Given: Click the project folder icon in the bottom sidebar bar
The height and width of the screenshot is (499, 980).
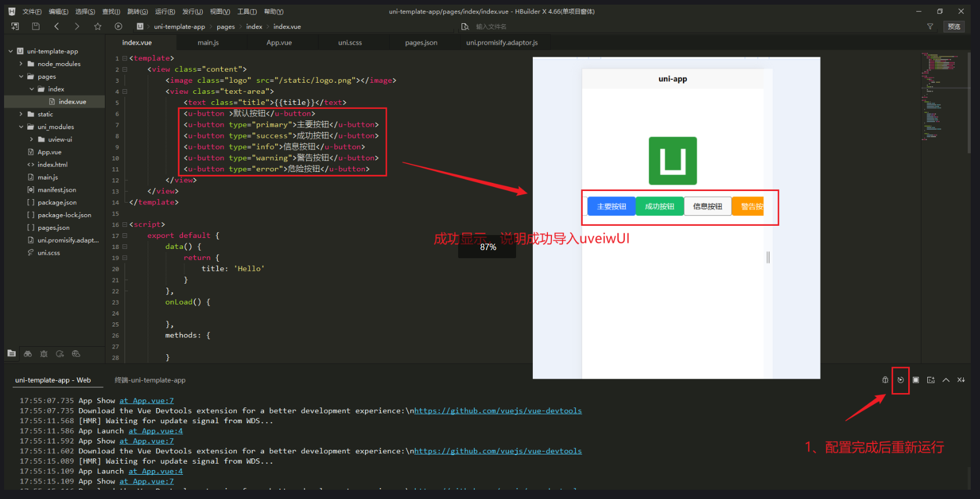Looking at the screenshot, I should coord(12,353).
